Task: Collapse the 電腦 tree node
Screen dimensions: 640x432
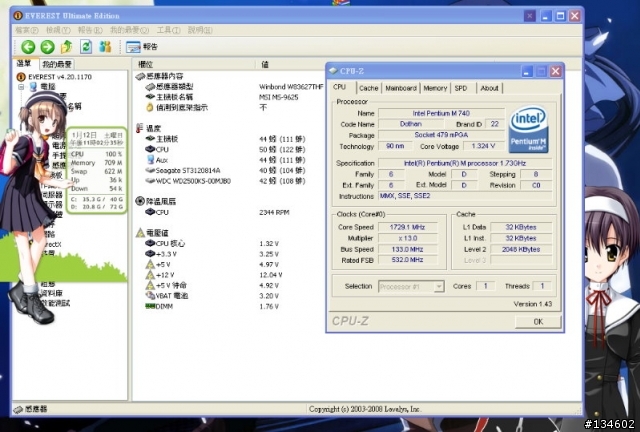Action: coord(21,87)
